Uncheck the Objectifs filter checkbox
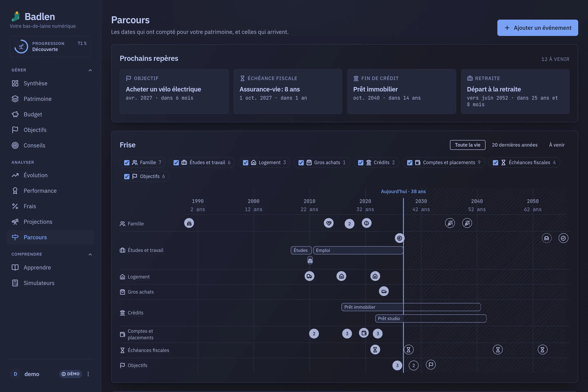 (x=127, y=176)
